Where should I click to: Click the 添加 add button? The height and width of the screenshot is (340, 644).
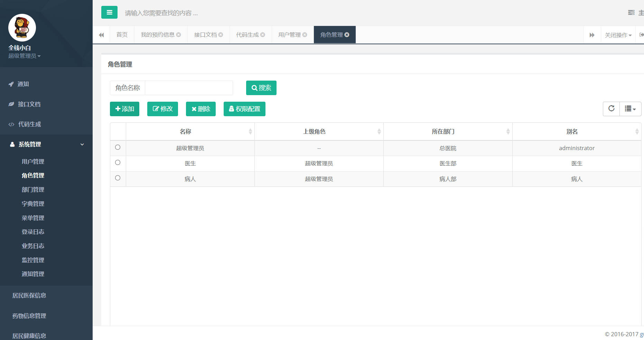click(x=124, y=109)
